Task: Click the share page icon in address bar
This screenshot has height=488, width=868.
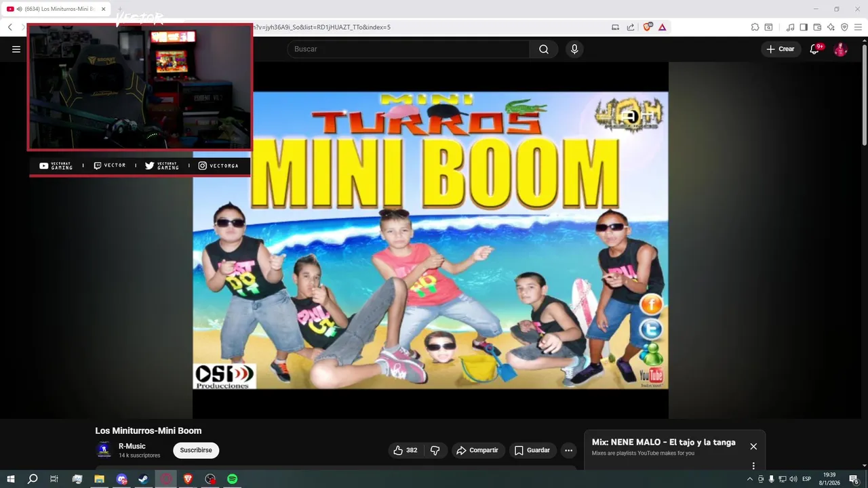Action: coord(631,27)
